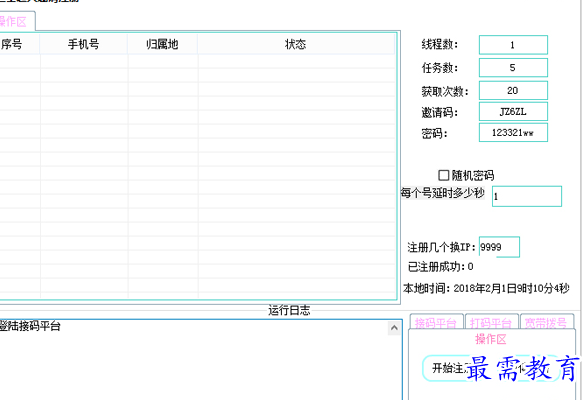588x400 pixels.
Task: Click the 邀请码 input field
Action: (513, 112)
